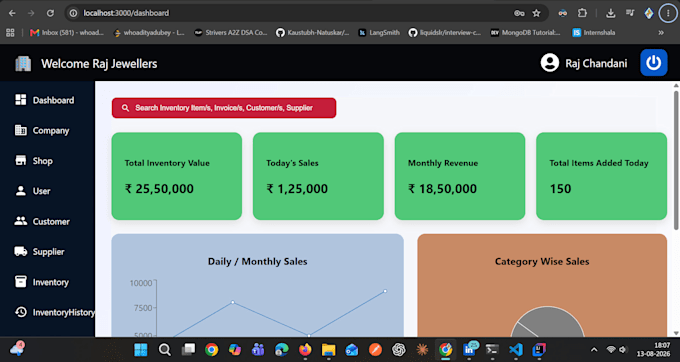Click the building logo beside Welcome Raj Jewellers
This screenshot has height=362, width=680.
(23, 63)
